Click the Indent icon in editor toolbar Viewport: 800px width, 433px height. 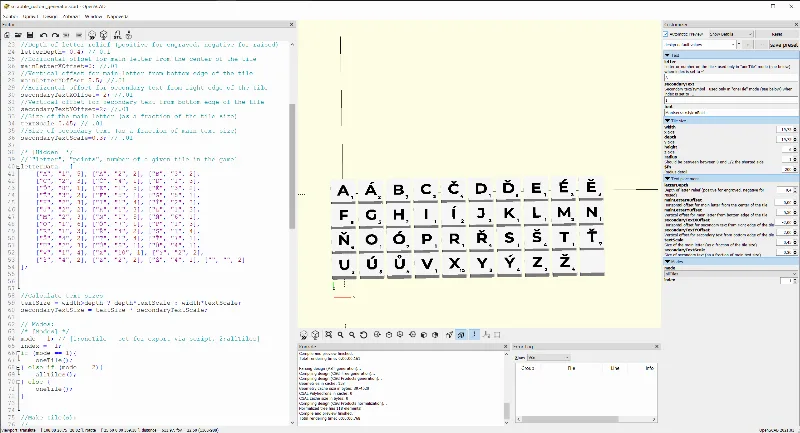79,35
